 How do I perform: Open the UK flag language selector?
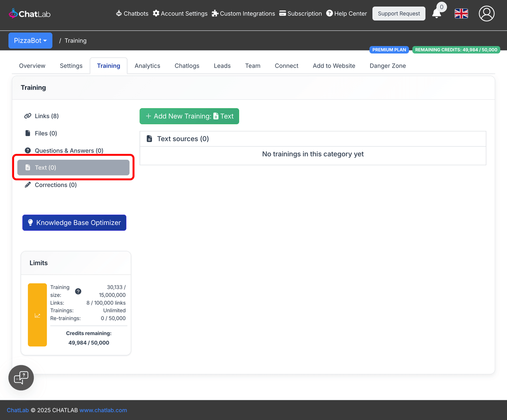coord(461,14)
